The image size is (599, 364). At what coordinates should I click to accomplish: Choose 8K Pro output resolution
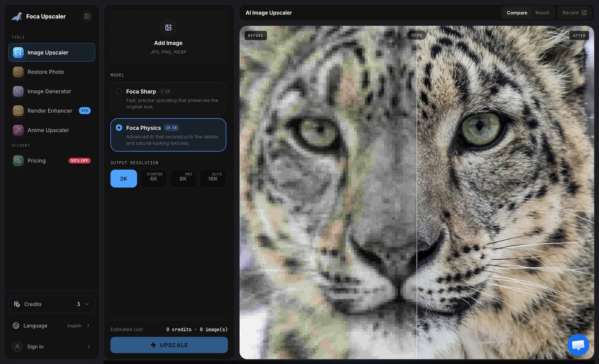coord(183,178)
